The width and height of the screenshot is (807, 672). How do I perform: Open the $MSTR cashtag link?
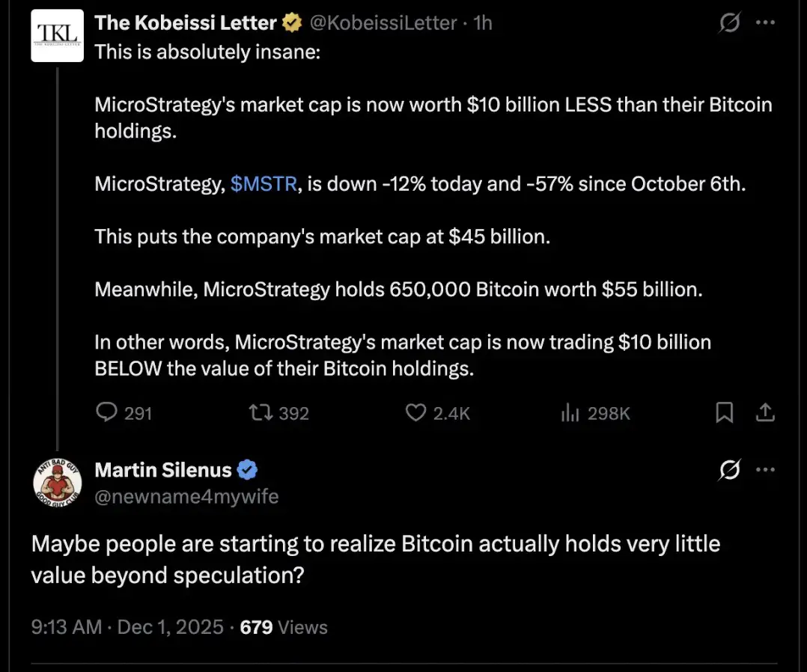coord(264,184)
